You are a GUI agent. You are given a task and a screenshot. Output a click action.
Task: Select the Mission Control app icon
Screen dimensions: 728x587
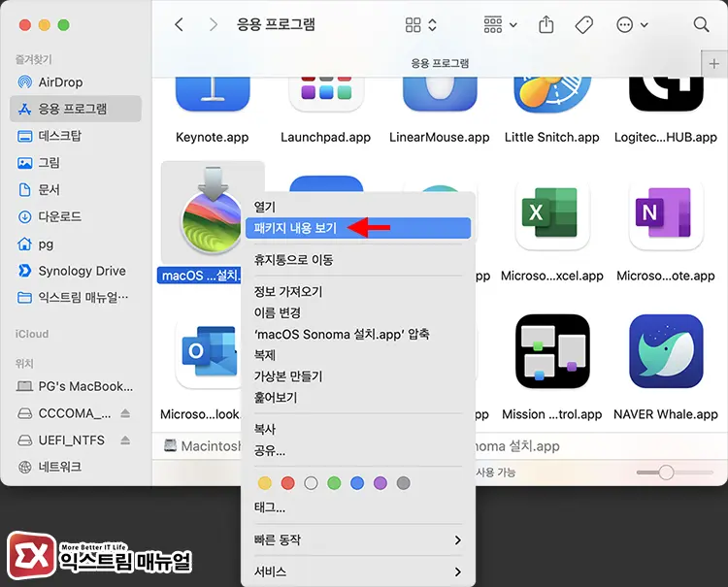tap(552, 351)
